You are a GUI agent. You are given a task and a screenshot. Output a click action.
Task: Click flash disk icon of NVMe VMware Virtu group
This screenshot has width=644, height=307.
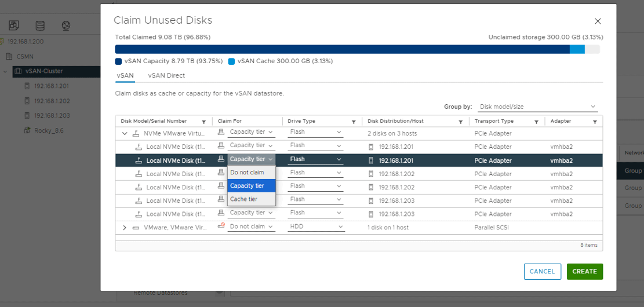tap(136, 133)
